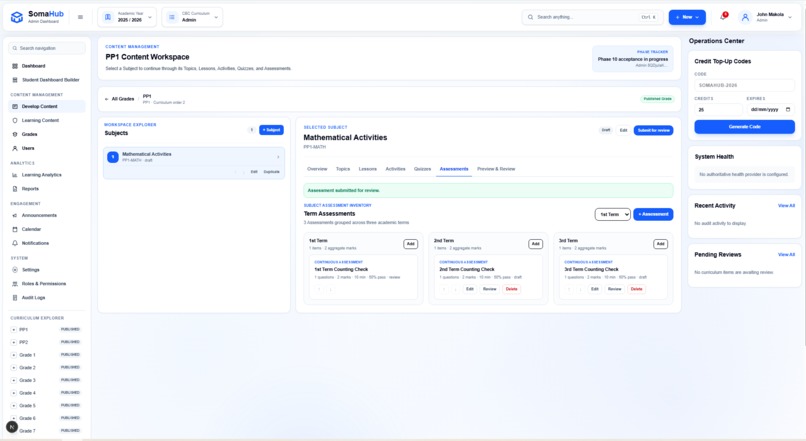
Task: Click the Search anything field
Action: 592,17
